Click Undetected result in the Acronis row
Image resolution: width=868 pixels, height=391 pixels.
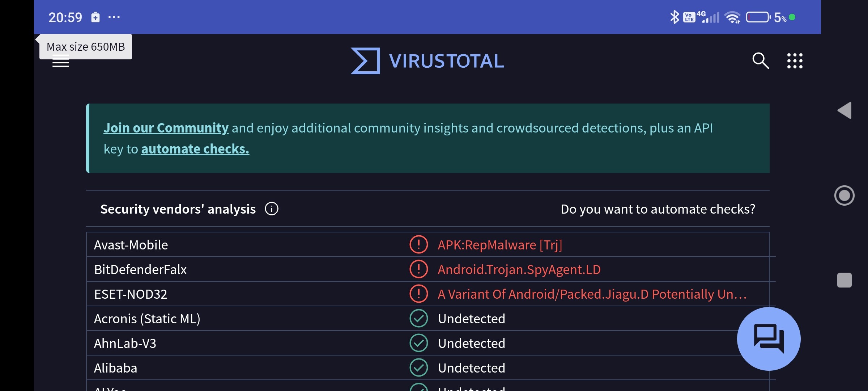coord(472,319)
